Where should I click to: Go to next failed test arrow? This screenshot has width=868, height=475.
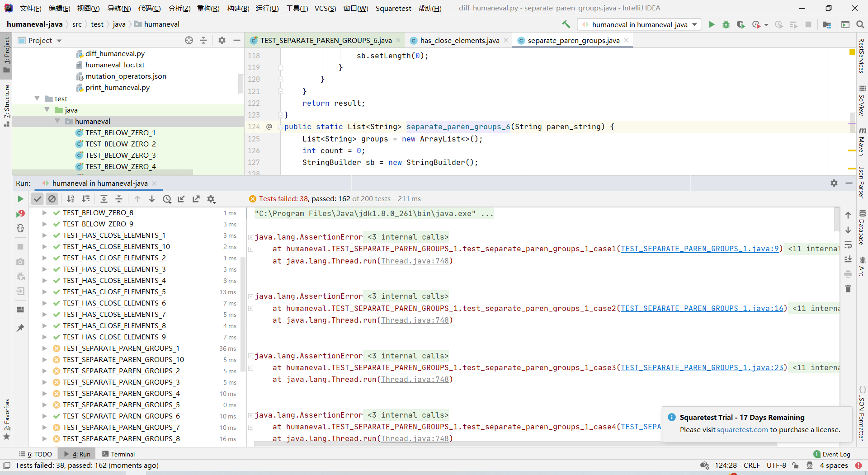(152, 199)
